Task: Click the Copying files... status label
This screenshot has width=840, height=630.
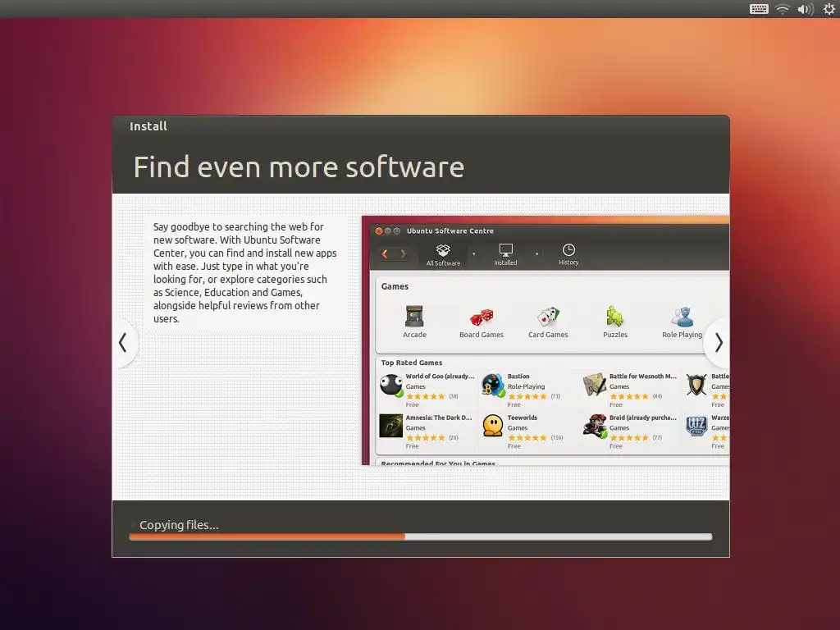Action: (x=179, y=525)
